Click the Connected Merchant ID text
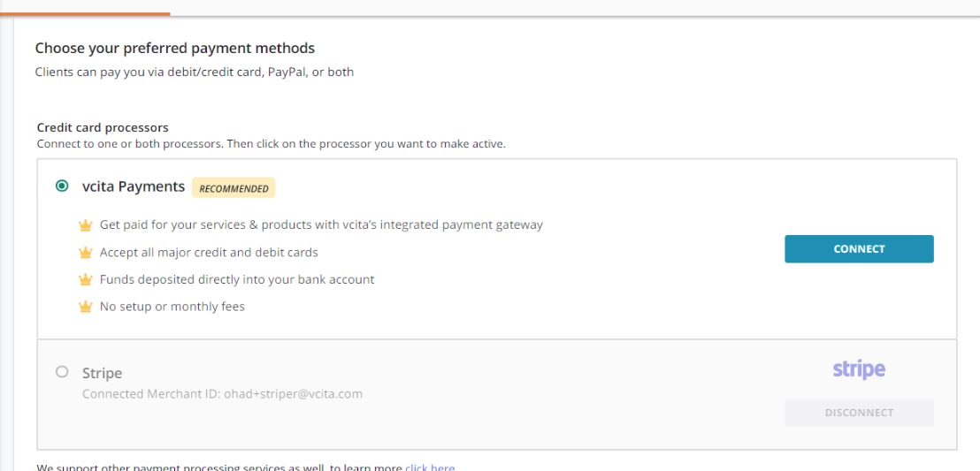980x471 pixels. [223, 394]
